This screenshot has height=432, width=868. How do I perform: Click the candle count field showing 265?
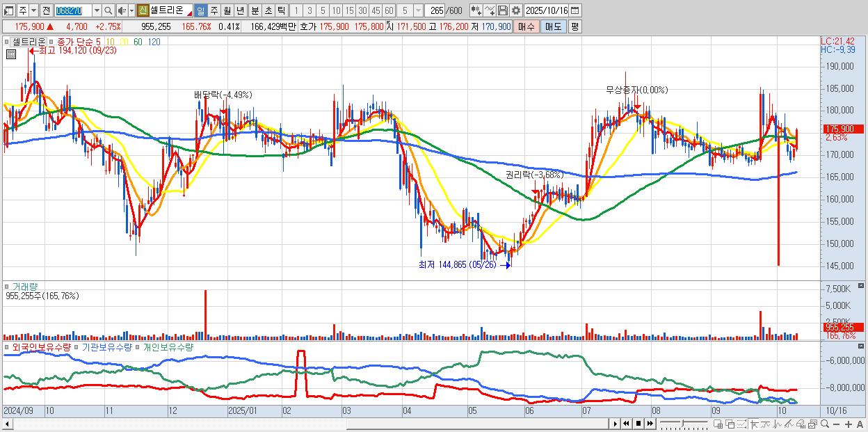click(x=435, y=10)
